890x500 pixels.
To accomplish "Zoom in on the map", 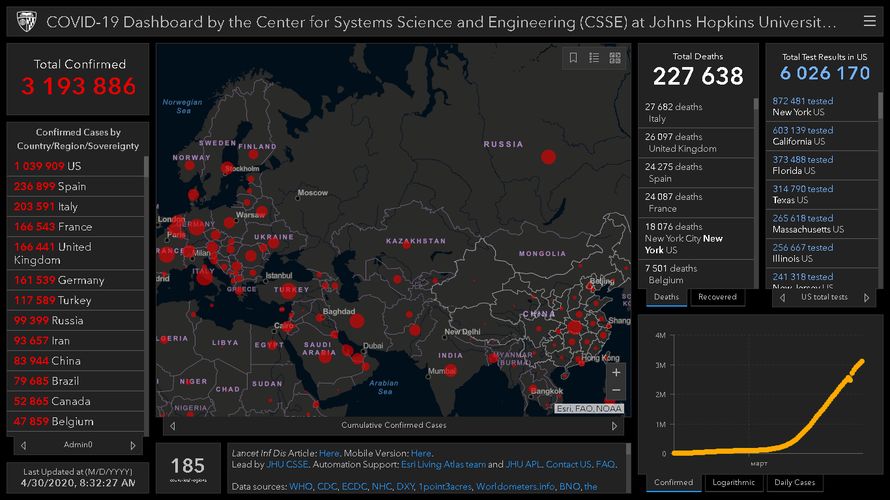I will pyautogui.click(x=616, y=372).
